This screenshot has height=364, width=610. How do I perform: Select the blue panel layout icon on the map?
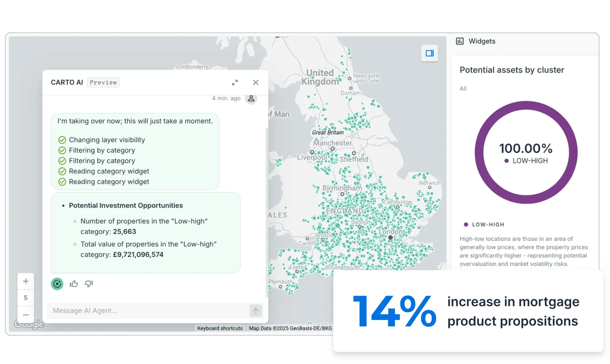point(429,53)
